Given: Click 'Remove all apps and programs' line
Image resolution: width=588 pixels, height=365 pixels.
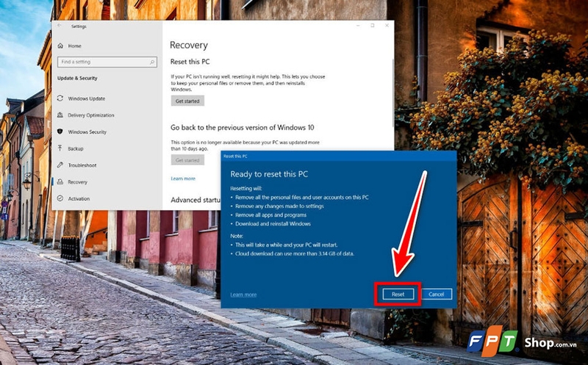Looking at the screenshot, I should click(x=270, y=215).
